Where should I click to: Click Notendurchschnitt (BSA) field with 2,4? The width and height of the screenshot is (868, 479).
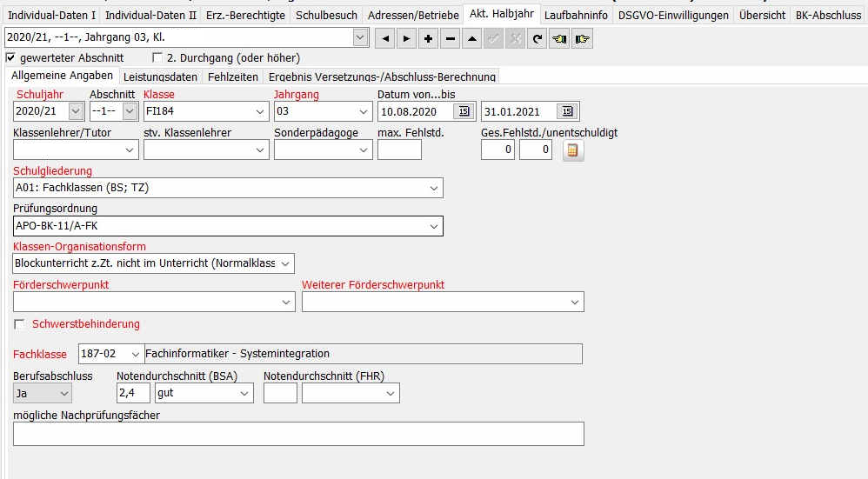tap(133, 393)
